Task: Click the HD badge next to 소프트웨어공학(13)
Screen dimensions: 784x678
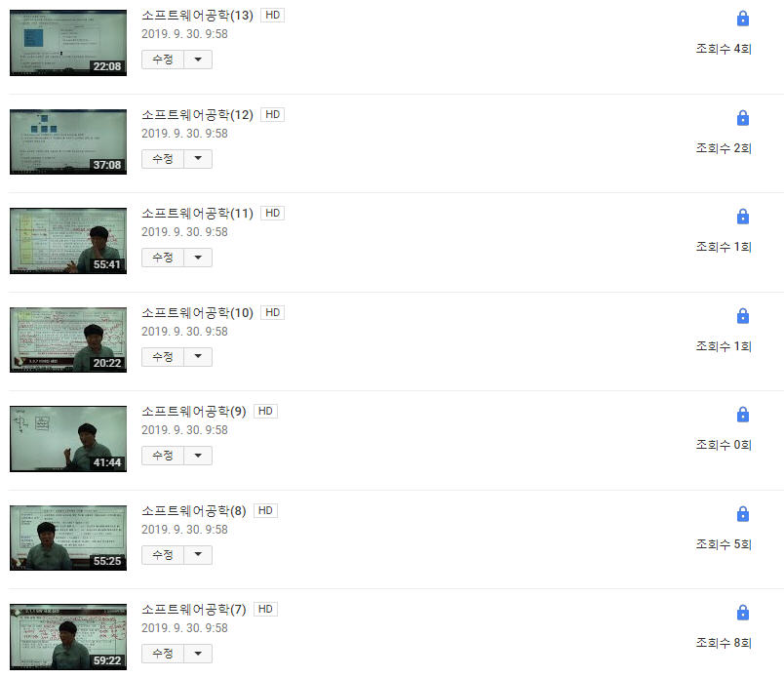Action: tap(272, 15)
